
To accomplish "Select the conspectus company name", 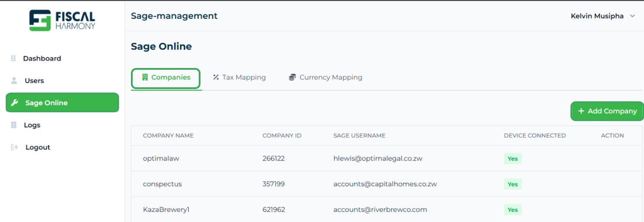I will (x=162, y=184).
